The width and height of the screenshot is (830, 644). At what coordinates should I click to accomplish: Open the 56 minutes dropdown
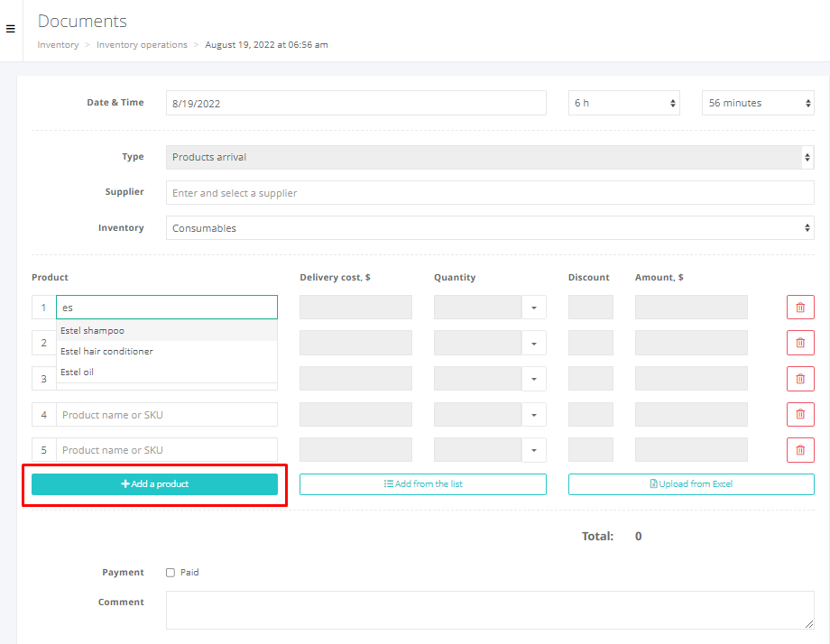(x=758, y=103)
